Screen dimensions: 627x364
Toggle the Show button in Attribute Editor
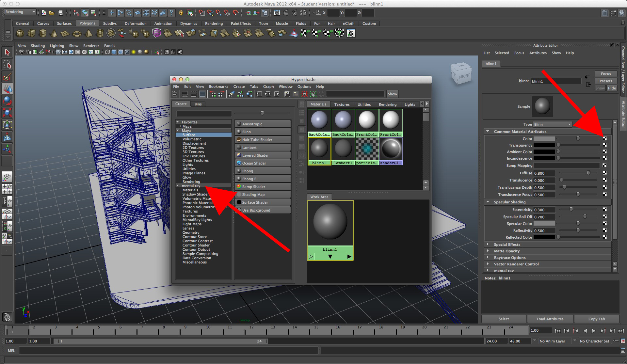[600, 88]
